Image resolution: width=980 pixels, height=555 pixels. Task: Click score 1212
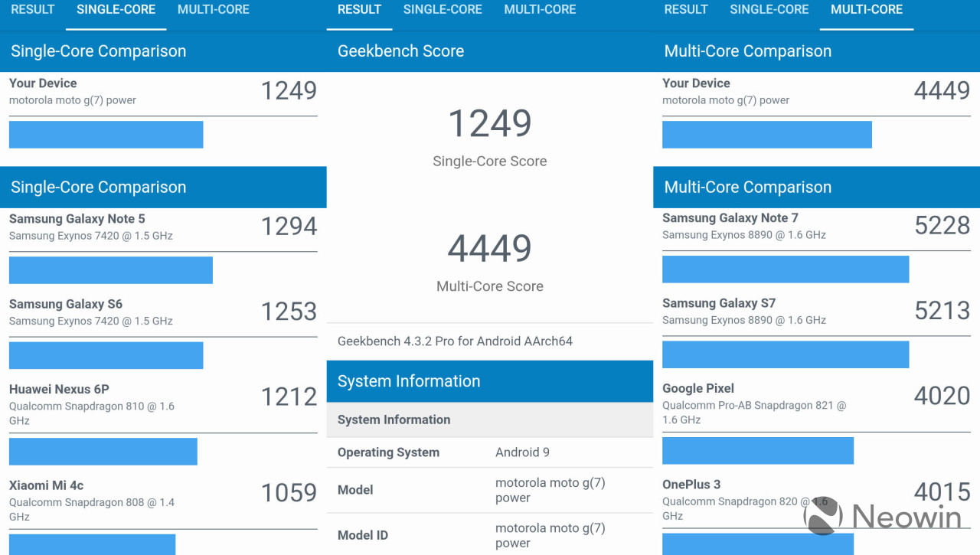tap(289, 396)
